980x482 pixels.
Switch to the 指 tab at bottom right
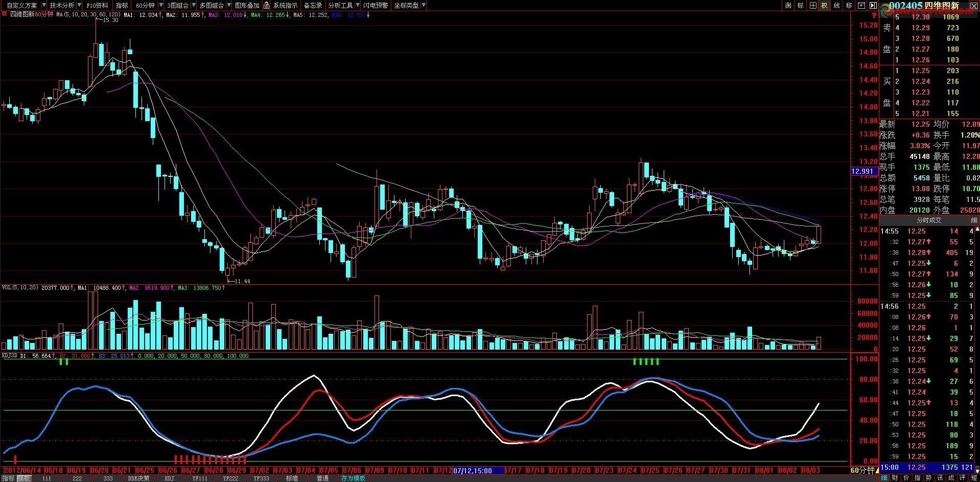coord(917,478)
